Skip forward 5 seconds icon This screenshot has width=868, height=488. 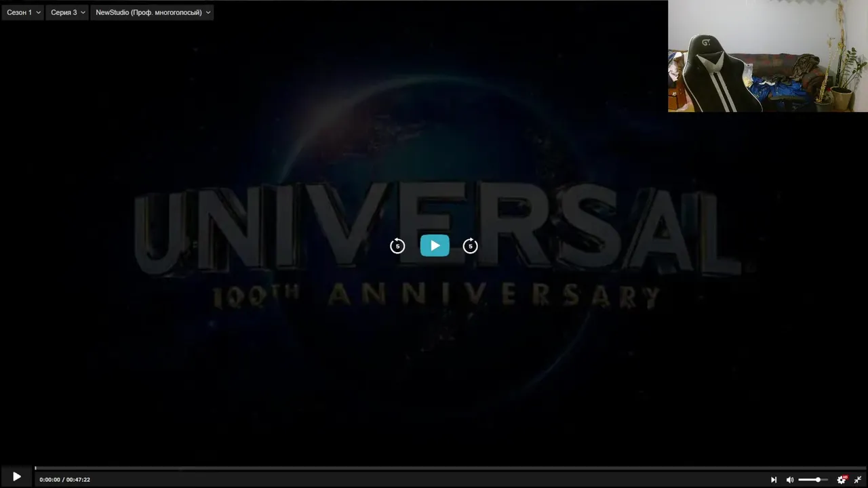pyautogui.click(x=471, y=246)
